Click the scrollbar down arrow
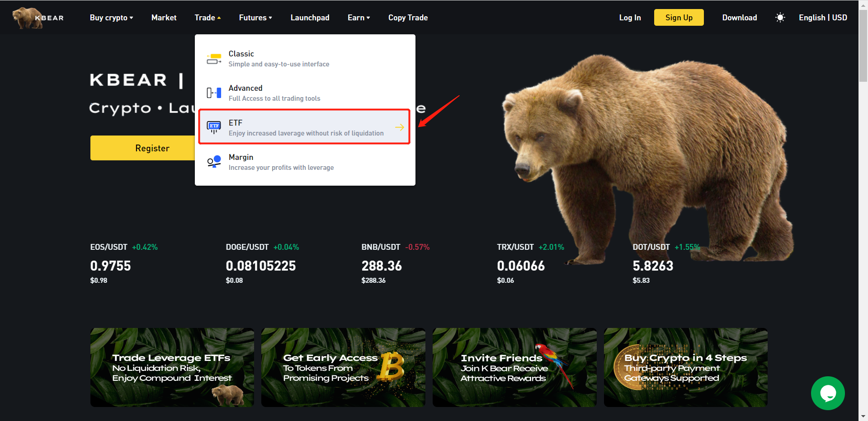This screenshot has width=868, height=421. click(863, 416)
